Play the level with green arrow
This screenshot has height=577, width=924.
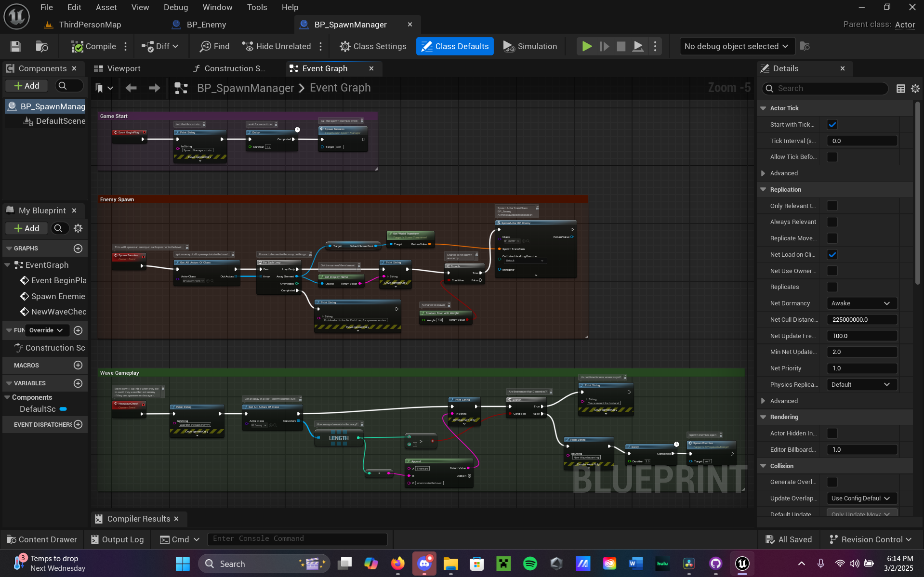pyautogui.click(x=587, y=46)
